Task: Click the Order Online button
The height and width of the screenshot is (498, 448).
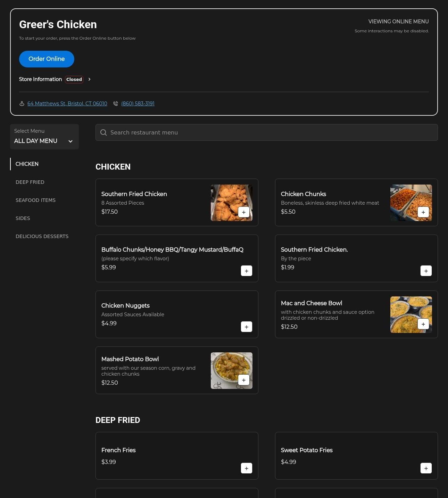Action: [x=47, y=59]
